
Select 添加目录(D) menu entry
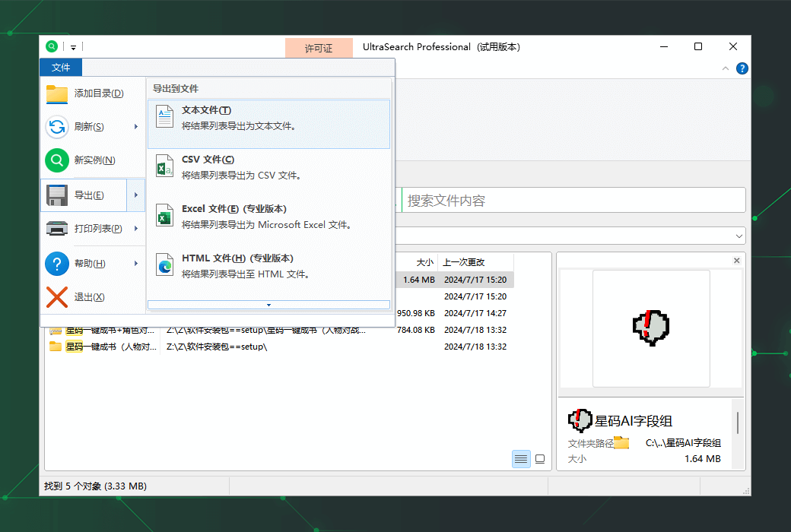click(93, 93)
